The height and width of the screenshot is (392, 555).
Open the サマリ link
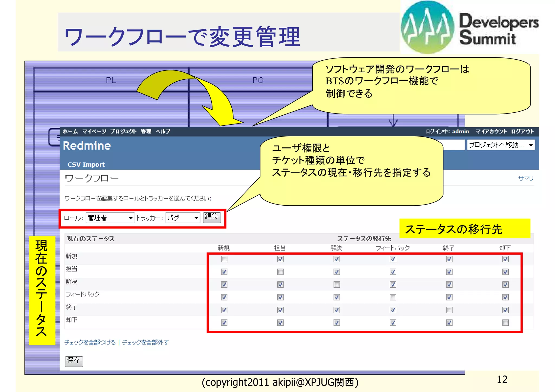[526, 178]
